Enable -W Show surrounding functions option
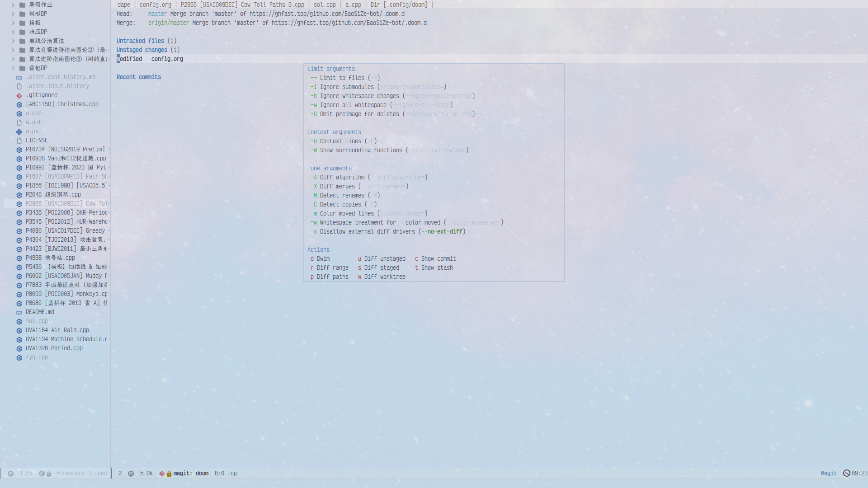 coord(361,150)
